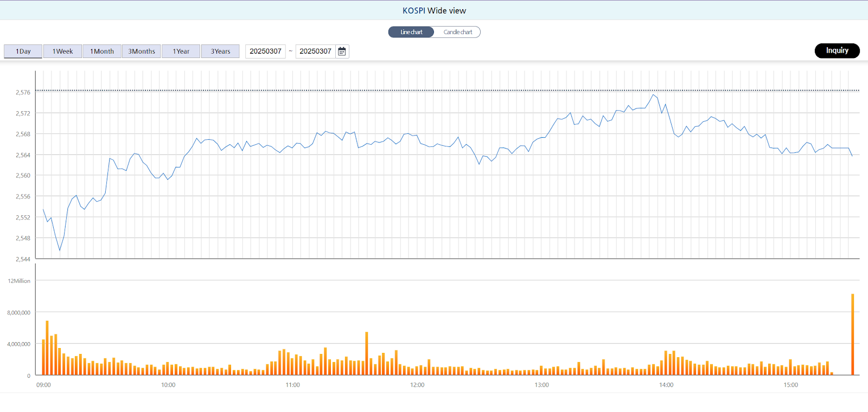Switch to Candle chart view
This screenshot has width=868, height=412.
coord(458,32)
